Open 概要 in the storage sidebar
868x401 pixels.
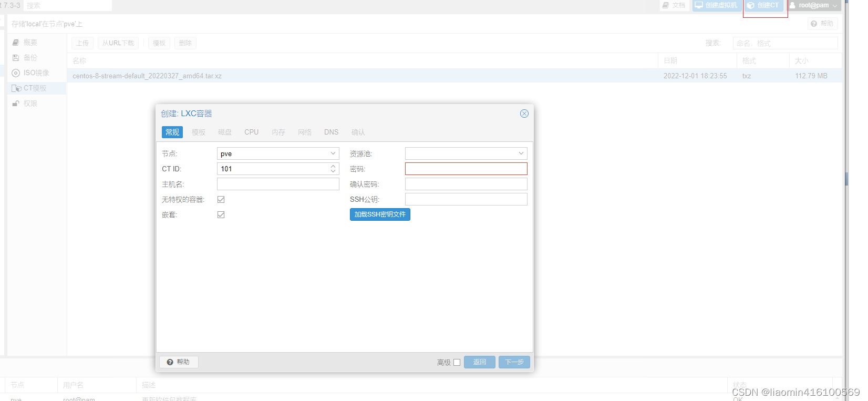point(37,43)
